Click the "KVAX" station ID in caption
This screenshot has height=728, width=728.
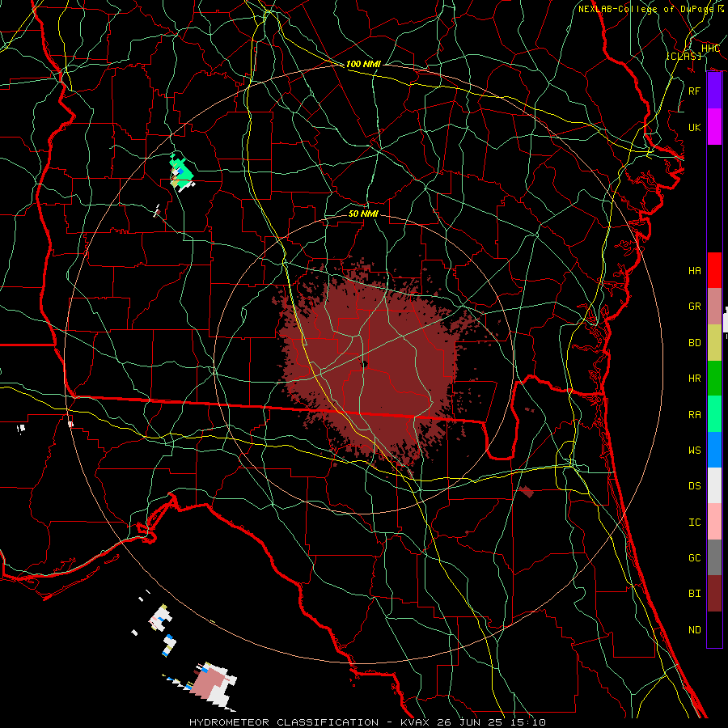tap(415, 722)
